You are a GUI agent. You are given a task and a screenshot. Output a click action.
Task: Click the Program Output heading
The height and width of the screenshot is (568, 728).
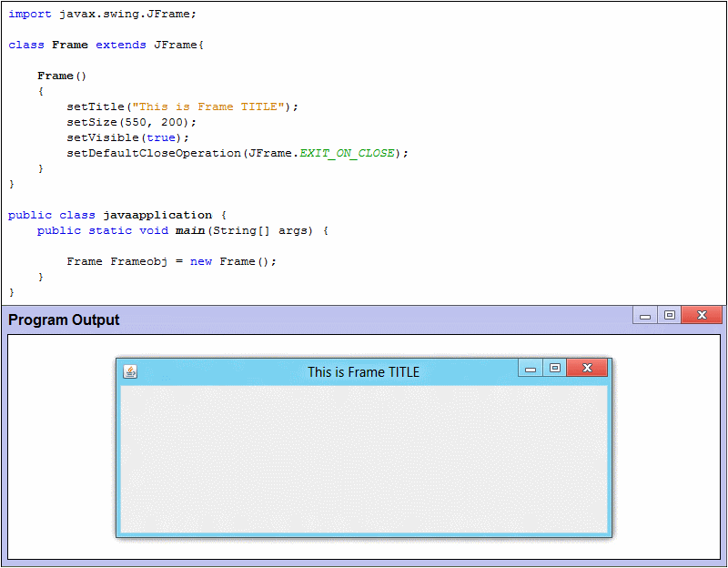[x=64, y=319]
